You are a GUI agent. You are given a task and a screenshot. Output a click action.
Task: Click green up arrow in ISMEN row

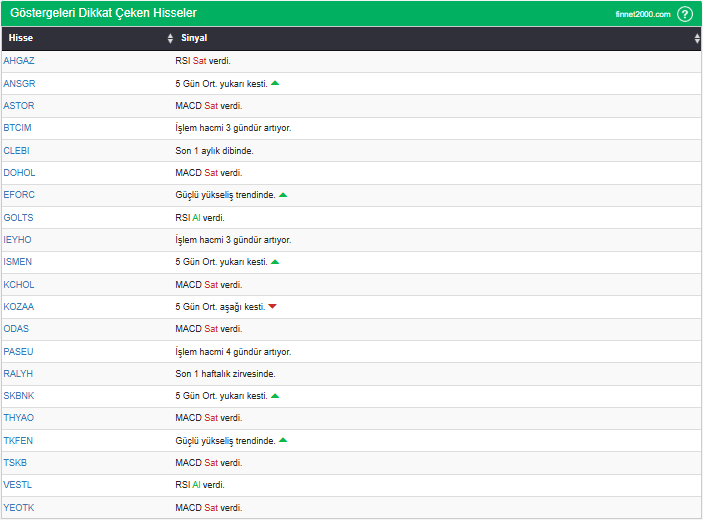275,262
